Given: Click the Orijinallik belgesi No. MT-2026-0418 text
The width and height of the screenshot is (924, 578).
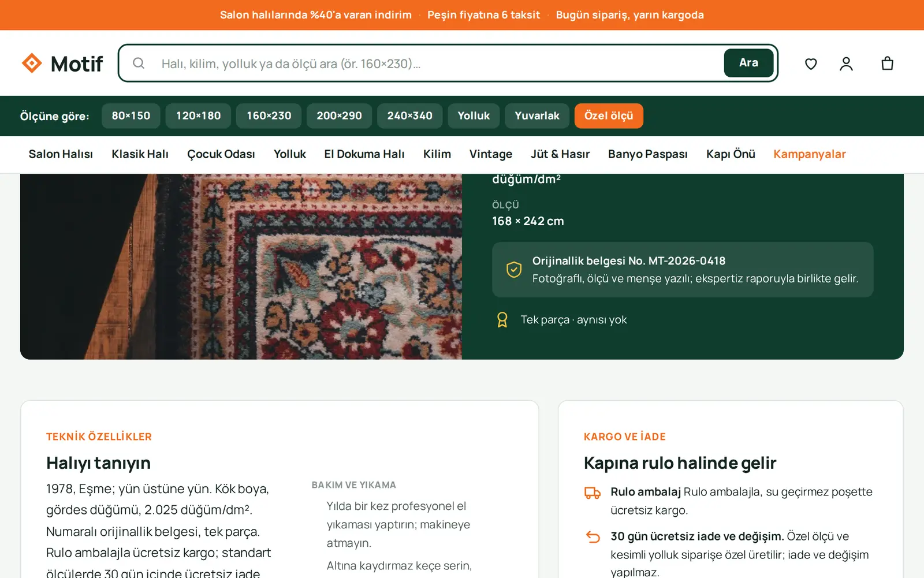Looking at the screenshot, I should [x=629, y=261].
